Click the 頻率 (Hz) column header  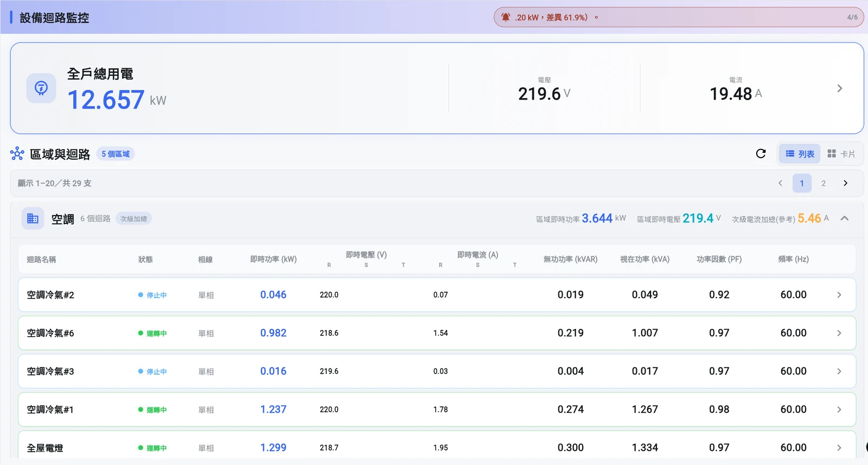tap(794, 260)
